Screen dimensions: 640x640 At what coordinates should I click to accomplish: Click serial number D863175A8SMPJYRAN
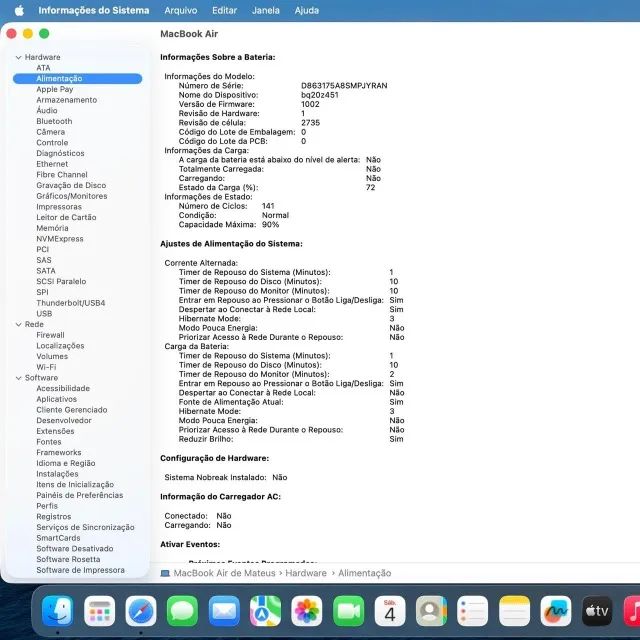point(344,86)
